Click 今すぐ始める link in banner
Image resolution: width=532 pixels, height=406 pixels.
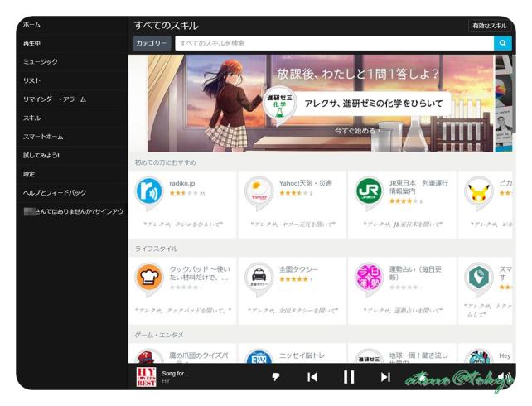pyautogui.click(x=357, y=131)
